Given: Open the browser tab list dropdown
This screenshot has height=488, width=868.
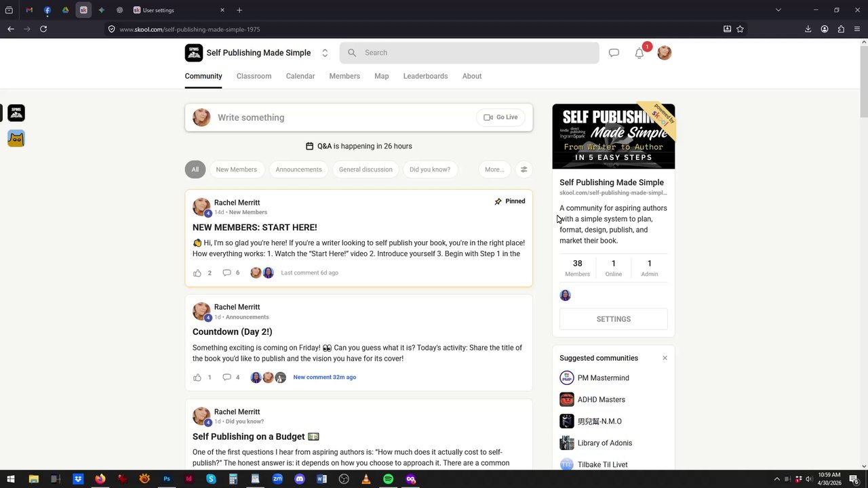Looking at the screenshot, I should coord(778,10).
